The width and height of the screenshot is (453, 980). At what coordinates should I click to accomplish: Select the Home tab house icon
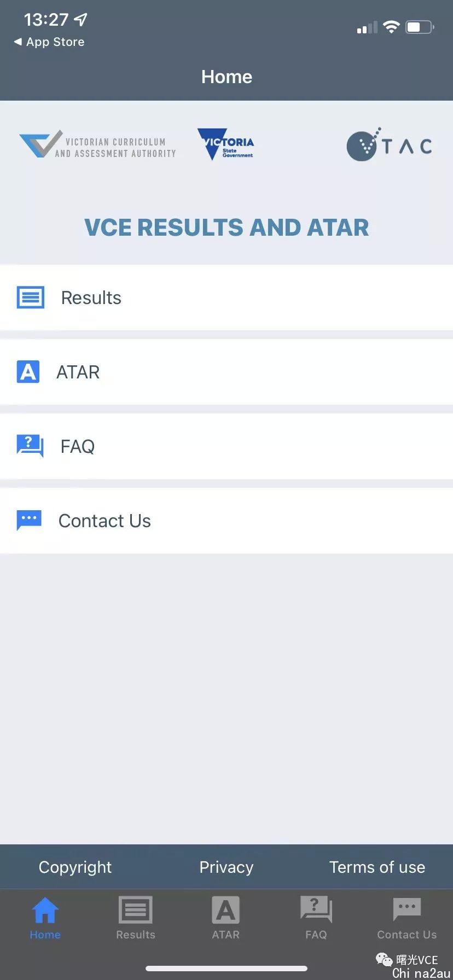point(45,910)
